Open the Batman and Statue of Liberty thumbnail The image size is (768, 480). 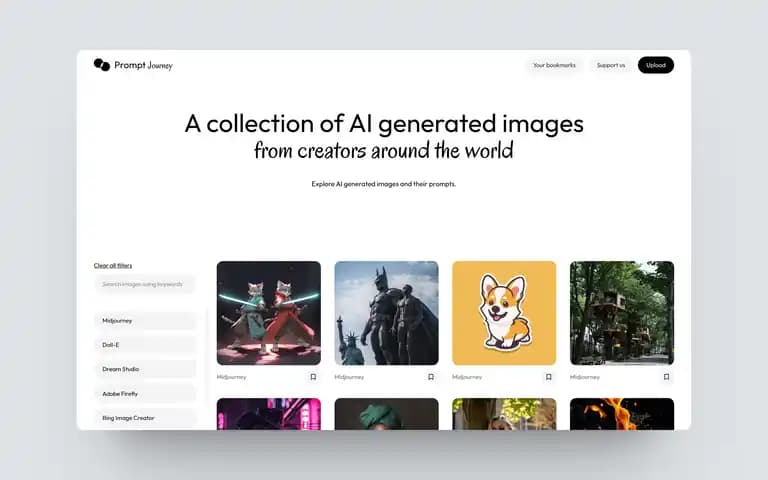click(386, 313)
